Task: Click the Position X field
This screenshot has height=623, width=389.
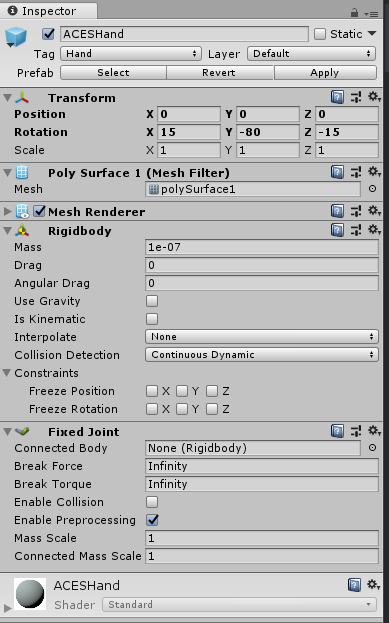Action: tap(189, 114)
